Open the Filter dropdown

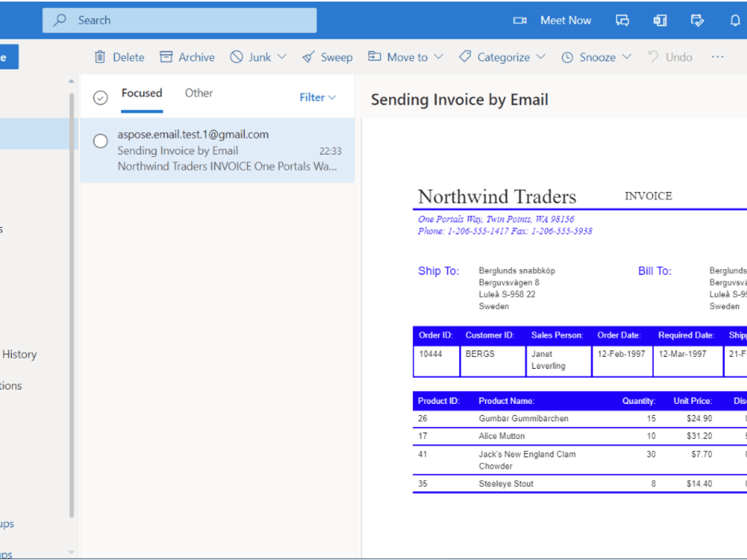[x=317, y=98]
